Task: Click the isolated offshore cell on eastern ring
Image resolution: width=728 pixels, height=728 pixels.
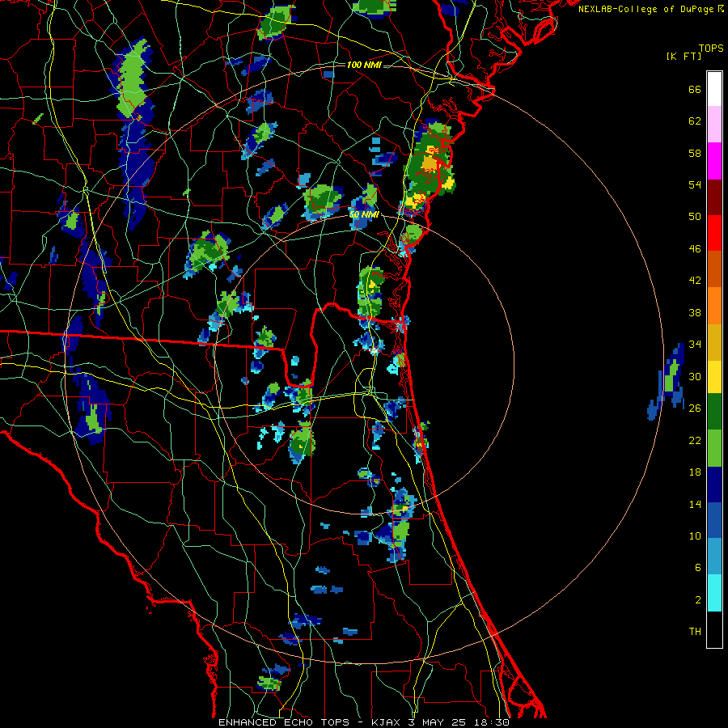Action: click(667, 382)
